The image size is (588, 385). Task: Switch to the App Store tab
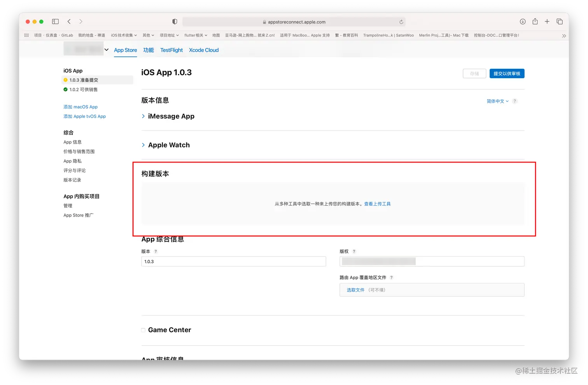click(125, 50)
